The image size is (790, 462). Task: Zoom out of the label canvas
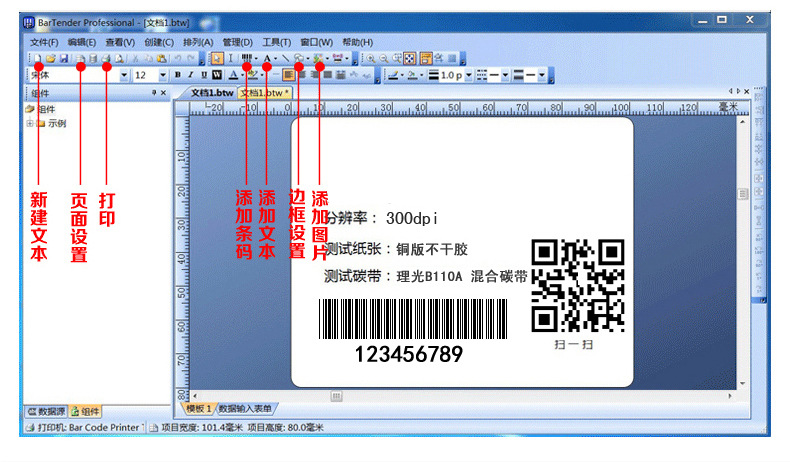point(384,58)
